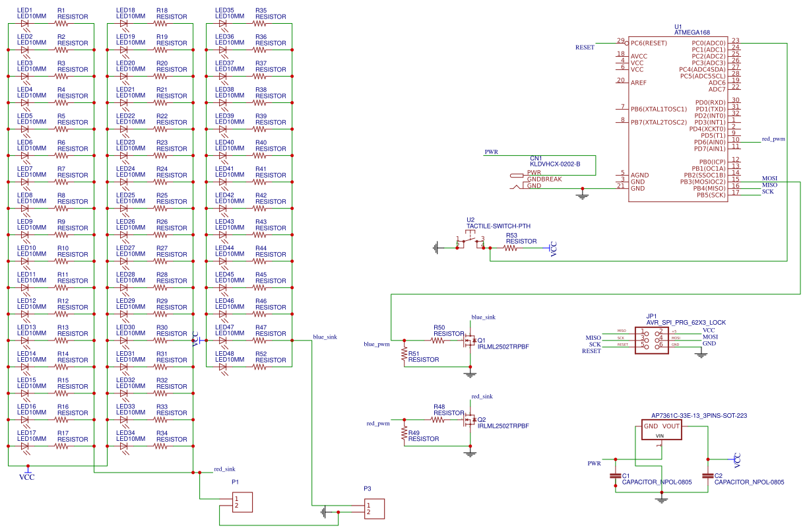Click the ground symbol below Q2
807x532 pixels.
[470, 452]
